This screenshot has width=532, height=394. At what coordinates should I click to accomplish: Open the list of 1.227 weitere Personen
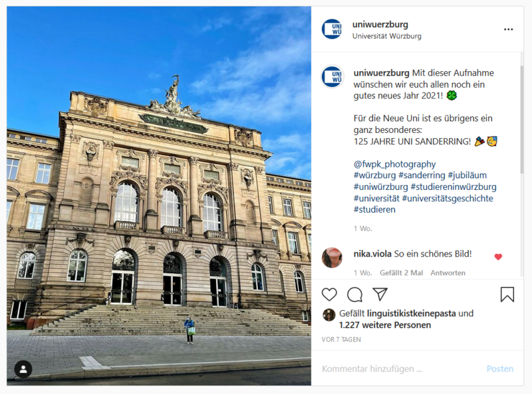pyautogui.click(x=385, y=325)
